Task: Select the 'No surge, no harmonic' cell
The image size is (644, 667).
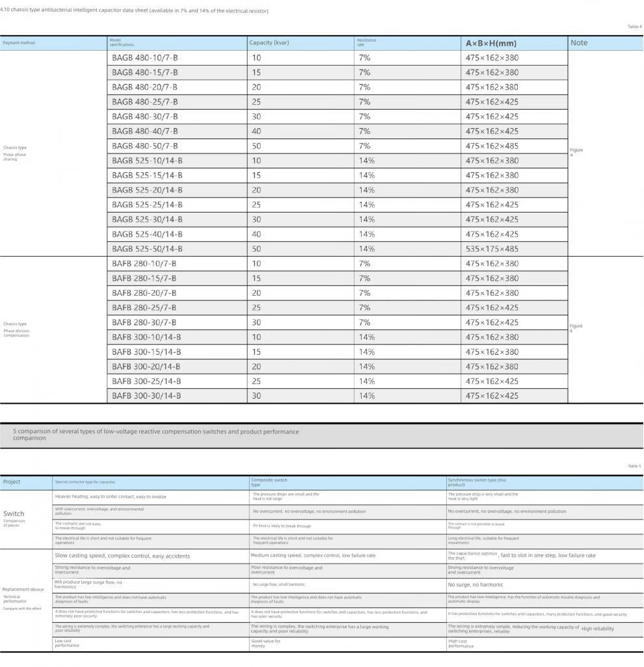Action: pos(475,584)
